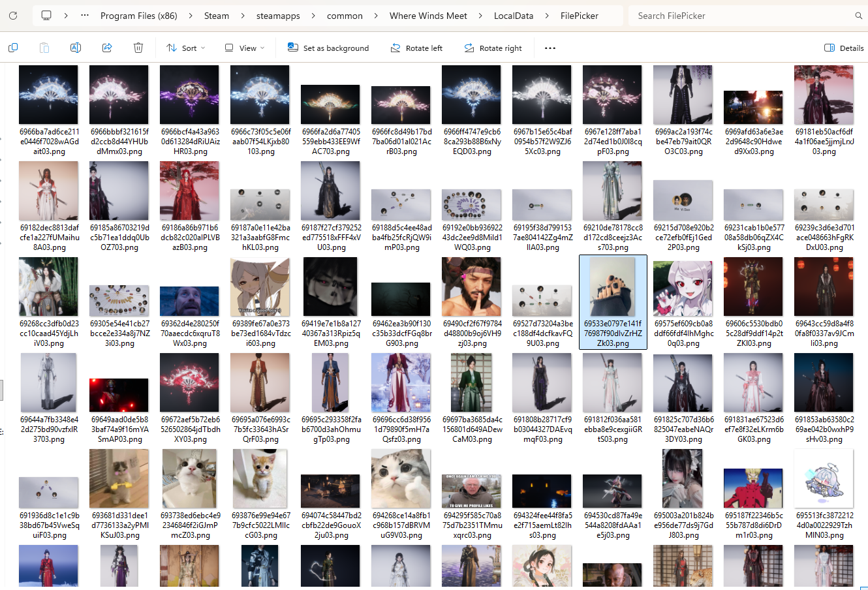Click file name starting 691853ab63580c2
Viewport: 868px width, 590px height.
coord(824,429)
